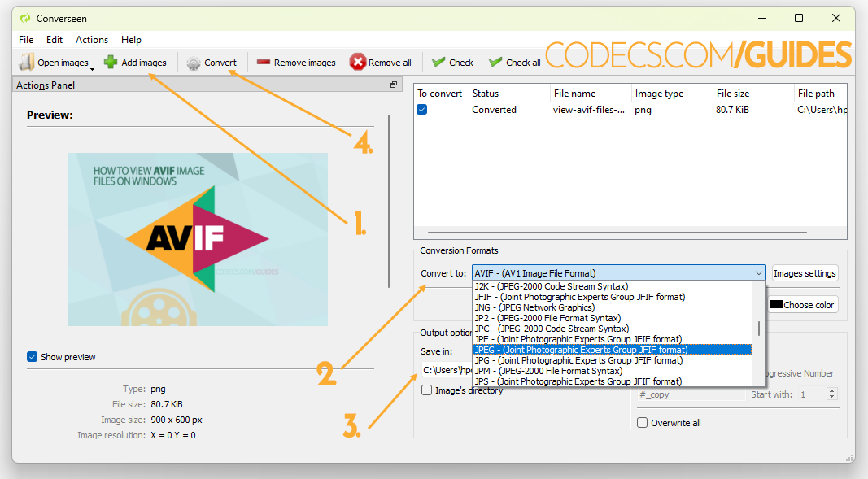Screen dimensions: 868x479
Task: Click the Save in path input field
Action: click(447, 370)
